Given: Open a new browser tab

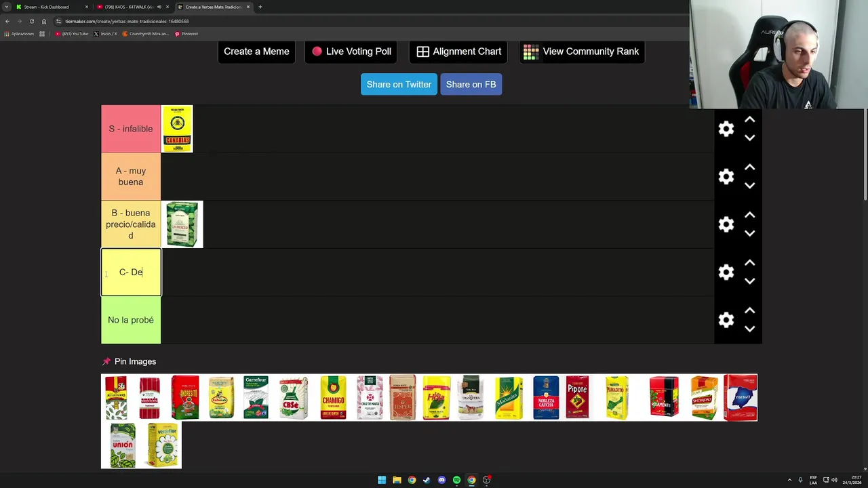Looking at the screenshot, I should pos(260,7).
